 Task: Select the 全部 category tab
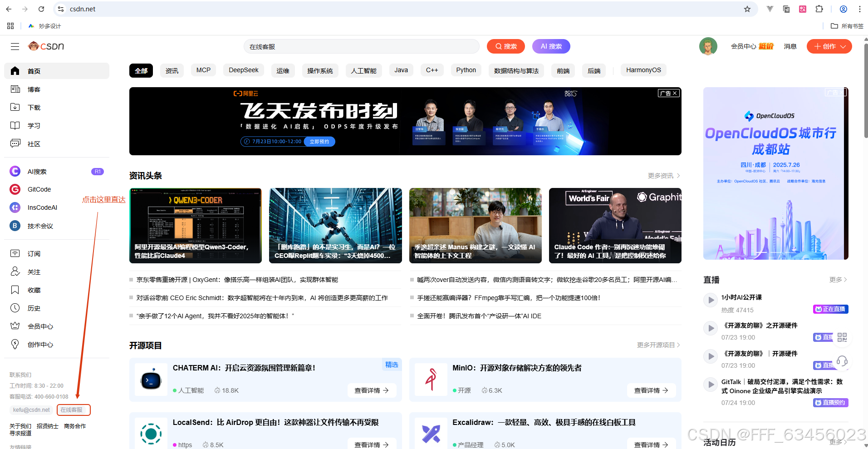[141, 70]
